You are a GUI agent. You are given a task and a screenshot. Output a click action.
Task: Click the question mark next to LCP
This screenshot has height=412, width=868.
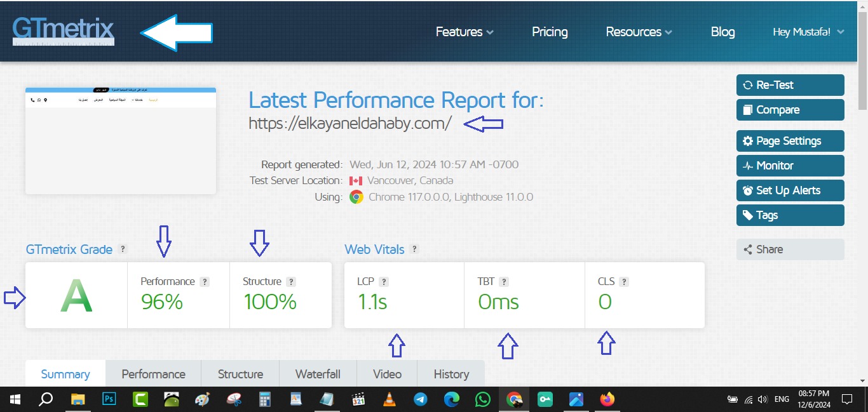(384, 282)
